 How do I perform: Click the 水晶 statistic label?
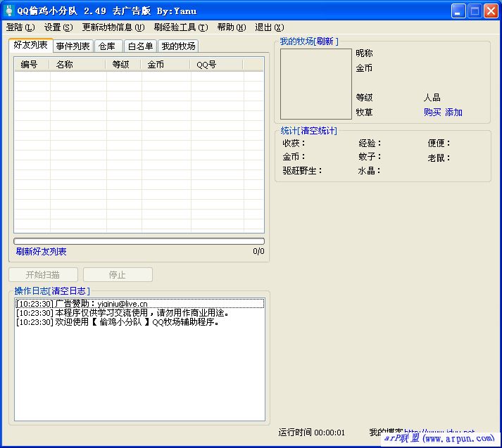370,171
